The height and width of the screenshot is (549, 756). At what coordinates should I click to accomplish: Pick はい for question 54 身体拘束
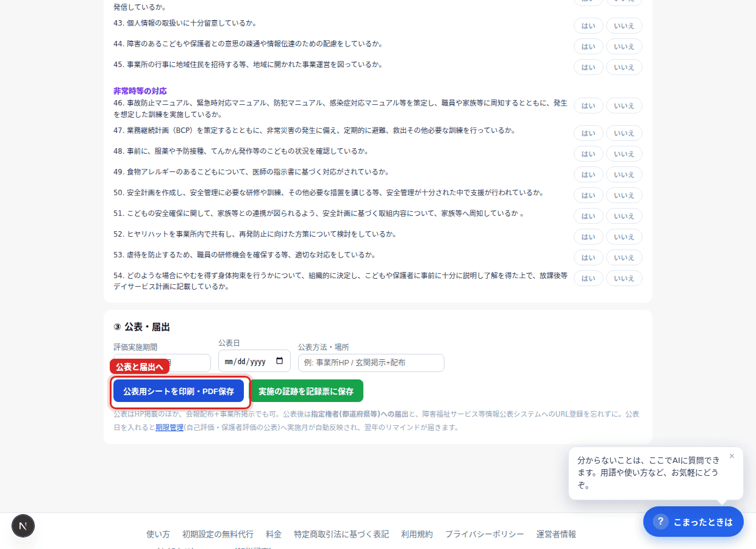coord(588,278)
